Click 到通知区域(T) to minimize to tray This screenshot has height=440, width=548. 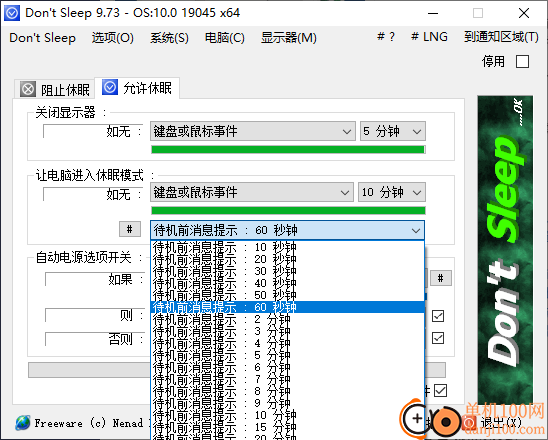click(501, 37)
